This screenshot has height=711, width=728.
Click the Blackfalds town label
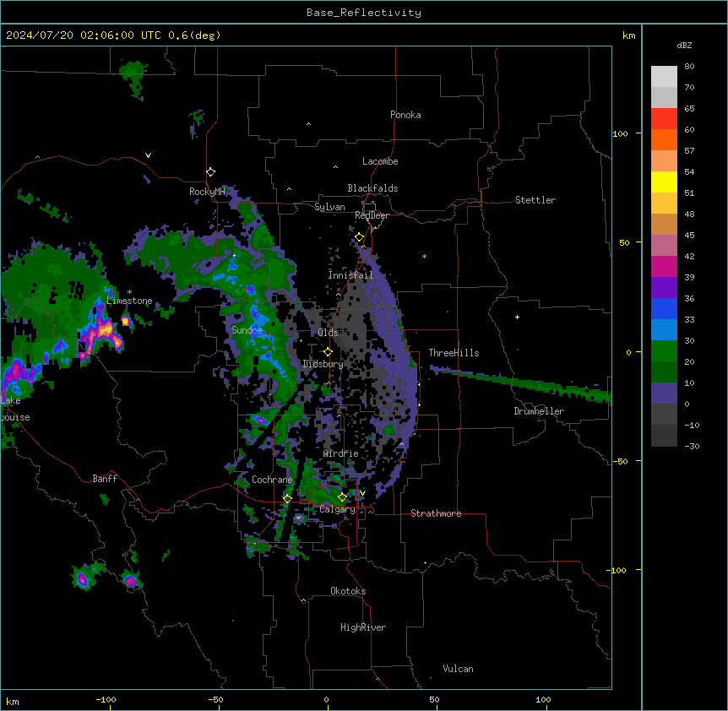372,188
